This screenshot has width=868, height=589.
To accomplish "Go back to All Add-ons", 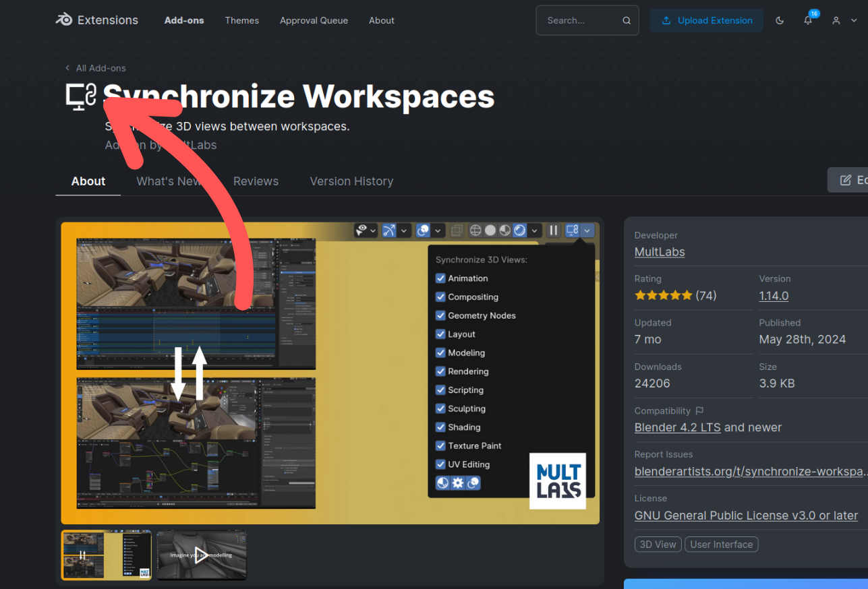I will 95,68.
